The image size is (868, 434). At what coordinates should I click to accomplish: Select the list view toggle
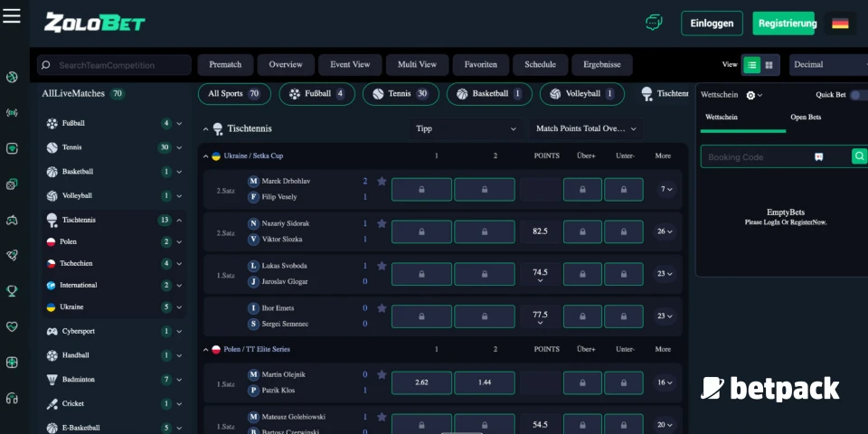[751, 65]
